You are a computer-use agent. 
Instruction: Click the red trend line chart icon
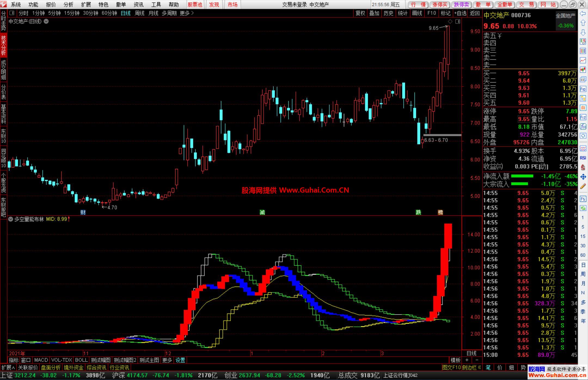pos(583,60)
